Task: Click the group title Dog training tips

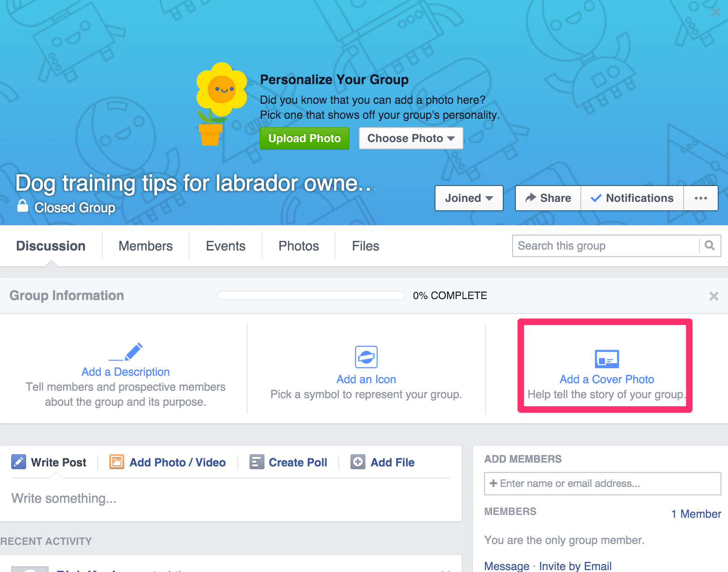Action: coord(195,183)
